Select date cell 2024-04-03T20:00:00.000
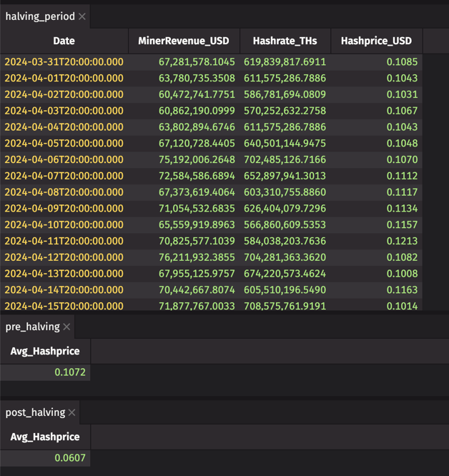Image resolution: width=449 pixels, height=476 pixels. coord(64,111)
